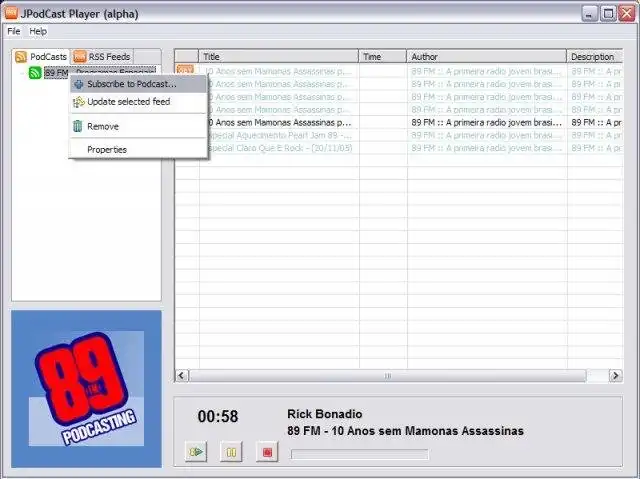Click the left arrow of the horizontal scrollbar
Image resolution: width=640 pixels, height=479 pixels.
tap(182, 375)
